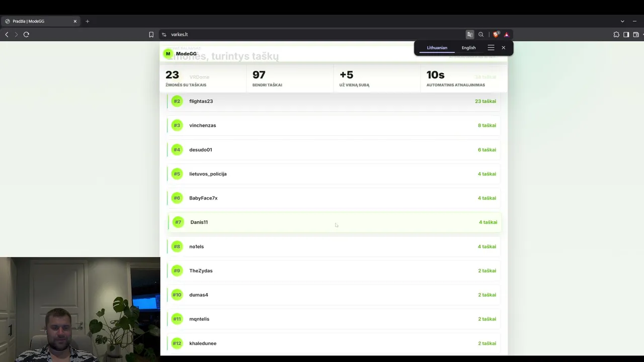This screenshot has width=644, height=362.
Task: Click the 4 taškai score of Danis11
Action: pyautogui.click(x=488, y=222)
